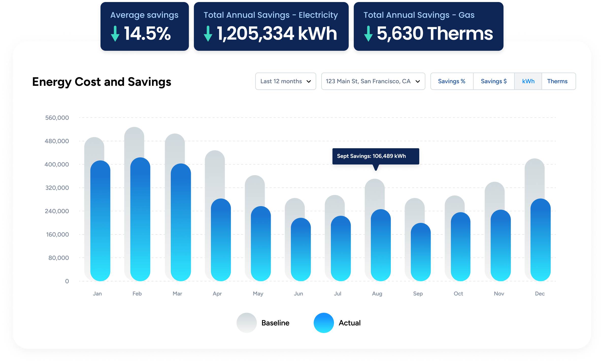Click the 80,000 axis value

point(59,258)
